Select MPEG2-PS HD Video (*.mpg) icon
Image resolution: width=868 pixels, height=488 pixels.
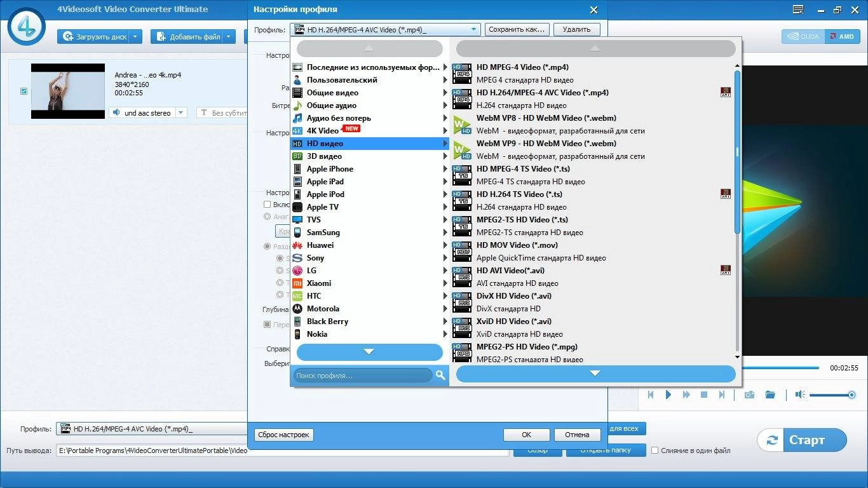pyautogui.click(x=462, y=353)
